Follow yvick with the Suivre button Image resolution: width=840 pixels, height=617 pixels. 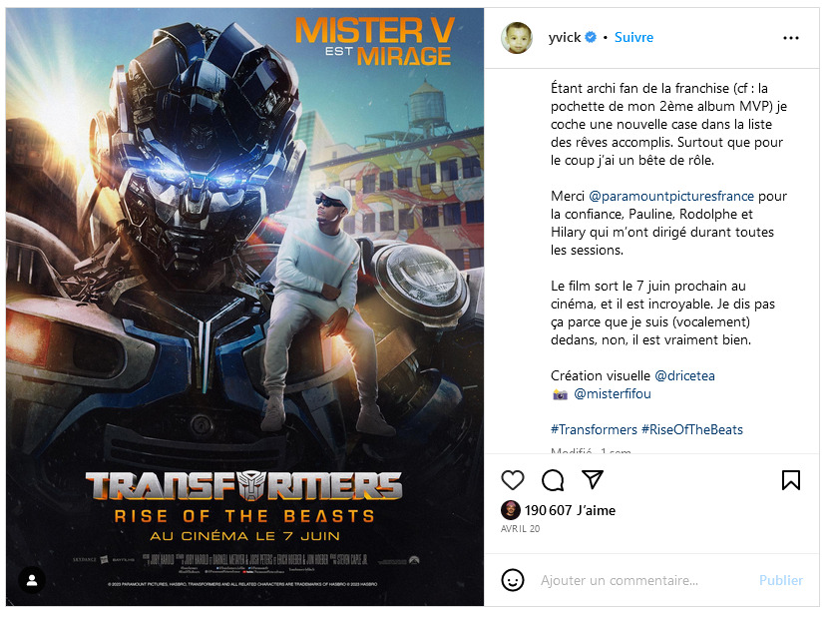633,38
